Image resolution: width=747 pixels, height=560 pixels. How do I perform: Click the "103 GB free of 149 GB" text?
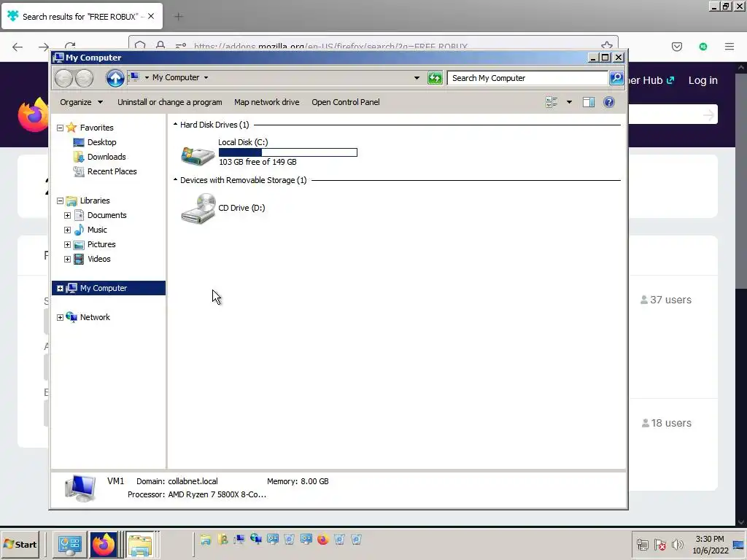(x=258, y=162)
